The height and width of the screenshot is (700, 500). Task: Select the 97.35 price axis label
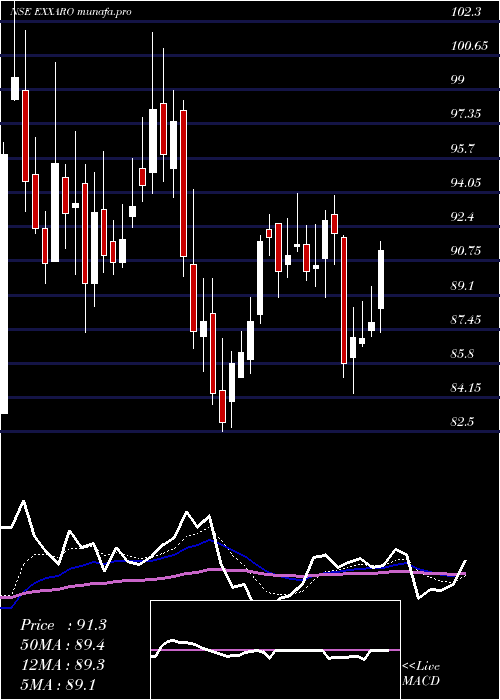466,114
